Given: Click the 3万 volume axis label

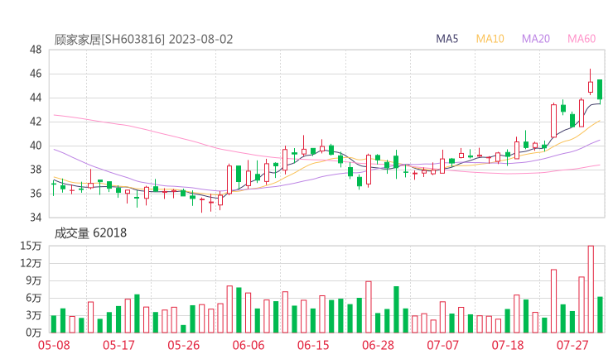Looking at the screenshot, I should (x=34, y=315).
